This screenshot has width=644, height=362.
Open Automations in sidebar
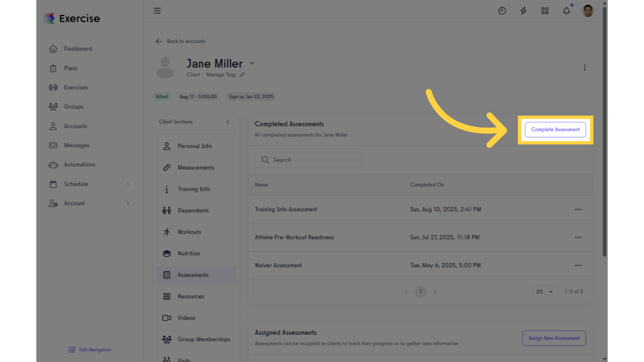click(x=79, y=165)
